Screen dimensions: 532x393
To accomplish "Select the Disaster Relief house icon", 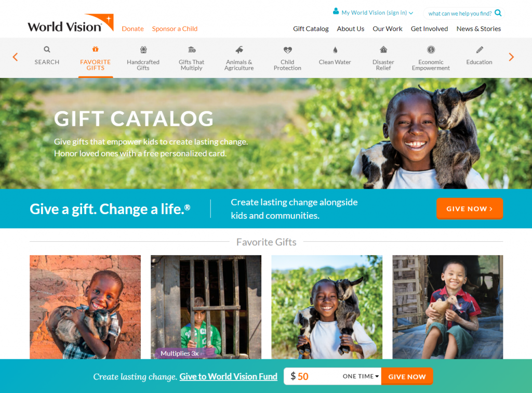I will (x=383, y=49).
